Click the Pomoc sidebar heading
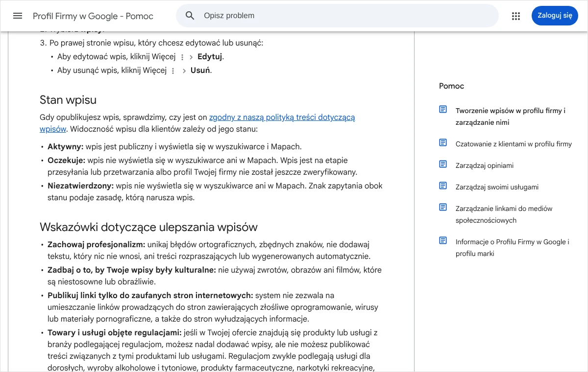This screenshot has width=588, height=372. 451,86
